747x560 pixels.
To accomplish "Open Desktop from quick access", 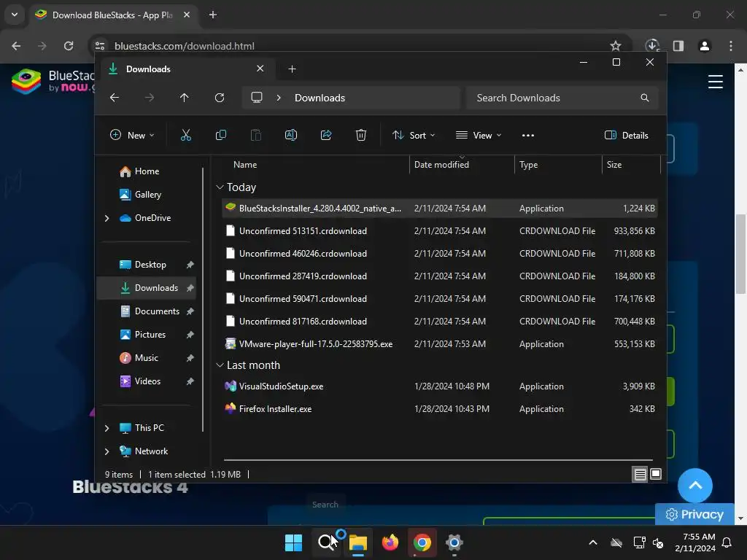I will pyautogui.click(x=150, y=265).
